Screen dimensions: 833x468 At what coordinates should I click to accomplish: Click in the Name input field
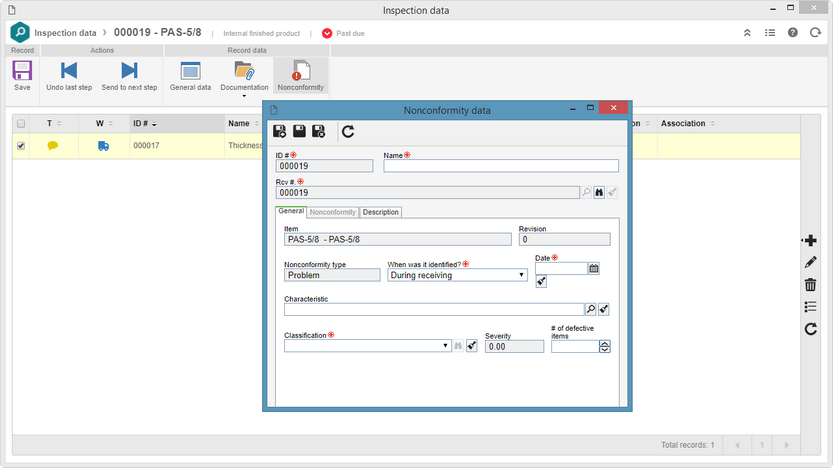coord(501,166)
